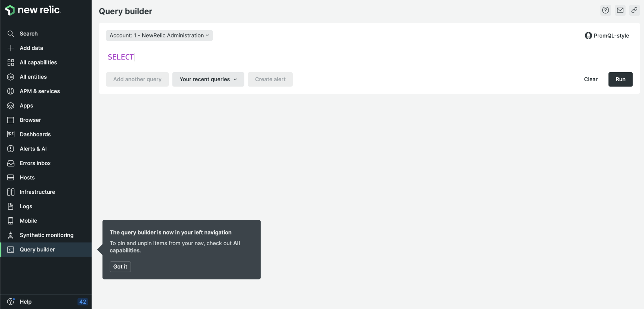Screen dimensions: 644x309
Task: Click the Run button
Action: (x=620, y=79)
